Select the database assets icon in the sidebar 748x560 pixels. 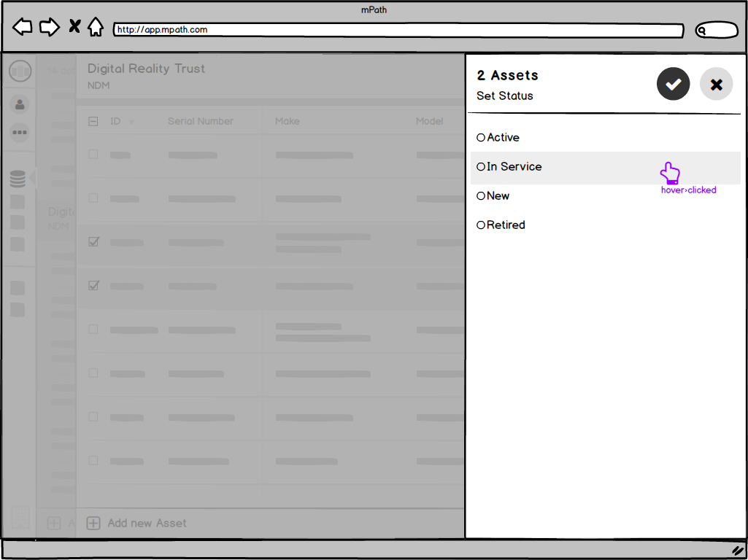pyautogui.click(x=20, y=177)
